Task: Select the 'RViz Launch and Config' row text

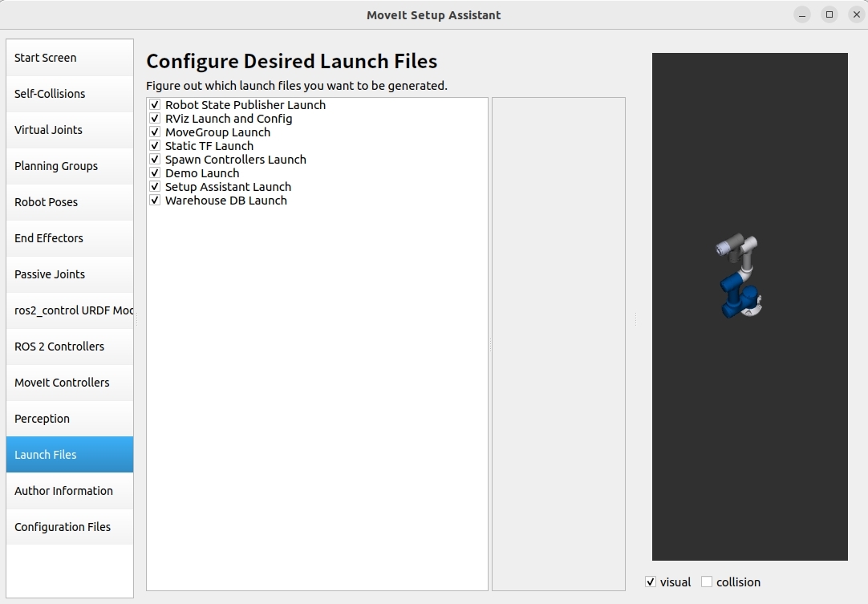Action: (x=229, y=119)
